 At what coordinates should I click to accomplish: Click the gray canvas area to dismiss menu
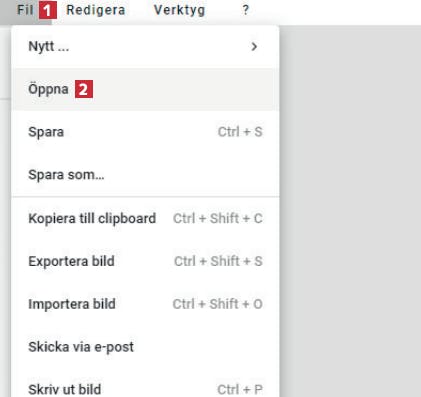pyautogui.click(x=350, y=211)
